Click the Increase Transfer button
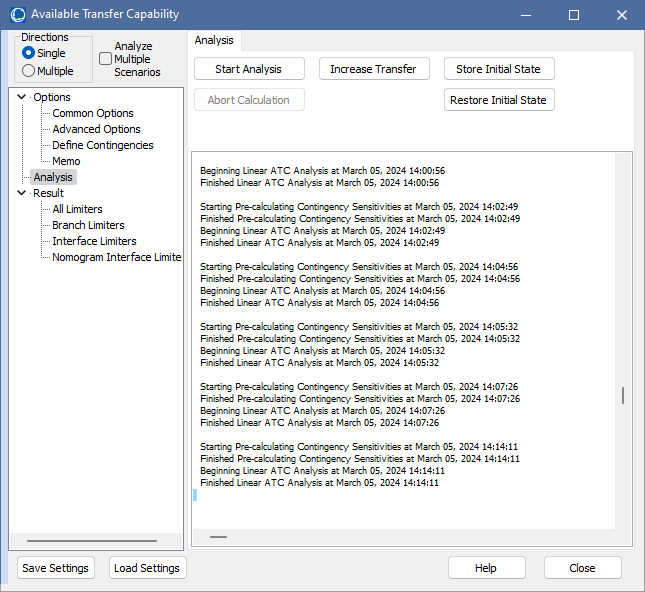This screenshot has width=645, height=592. click(x=373, y=69)
